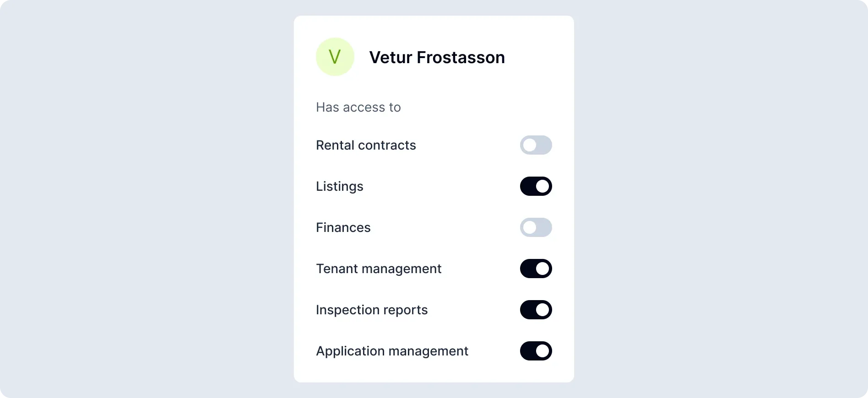Click the green V avatar icon
Image resolution: width=868 pixels, height=398 pixels.
[x=335, y=57]
